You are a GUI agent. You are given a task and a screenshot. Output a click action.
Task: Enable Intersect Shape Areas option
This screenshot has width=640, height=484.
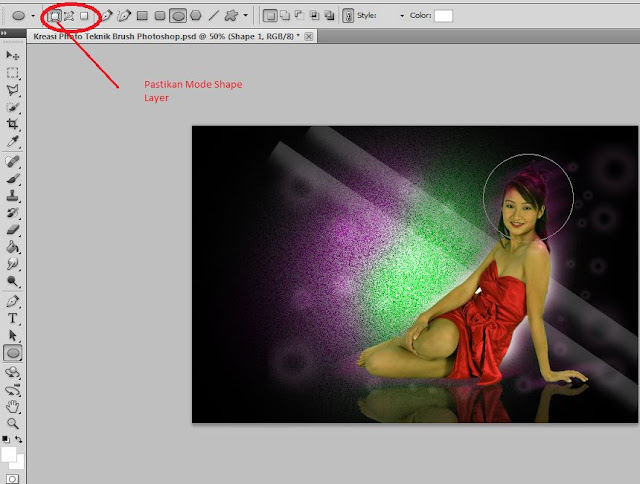pos(314,16)
